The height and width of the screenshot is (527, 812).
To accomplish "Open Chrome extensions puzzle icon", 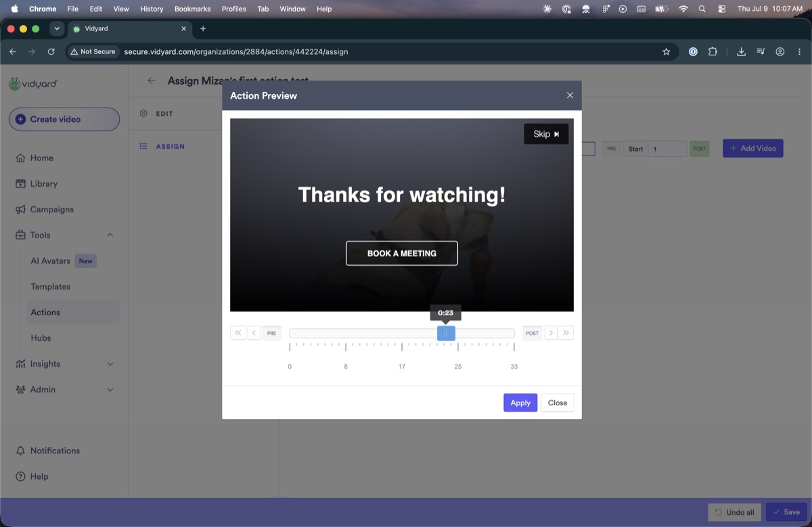I will (x=713, y=51).
